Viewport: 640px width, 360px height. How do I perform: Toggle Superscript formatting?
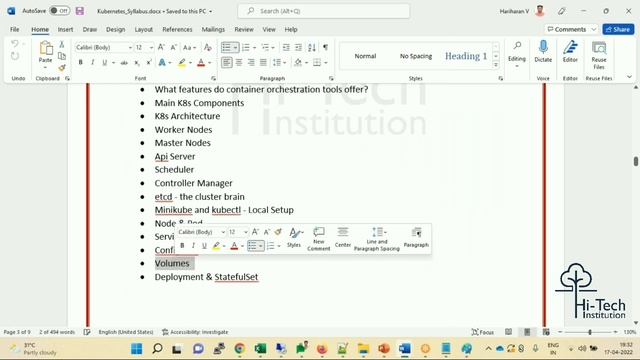pos(149,62)
